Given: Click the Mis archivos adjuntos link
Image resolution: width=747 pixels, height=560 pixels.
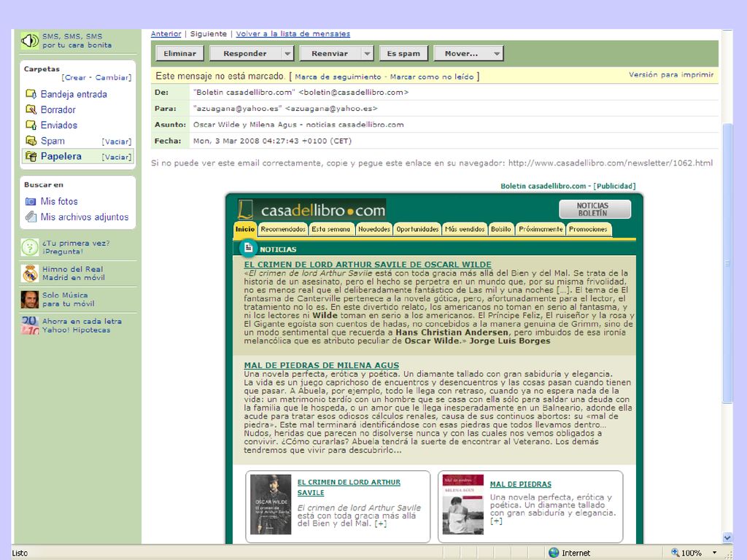Looking at the screenshot, I should tap(85, 217).
